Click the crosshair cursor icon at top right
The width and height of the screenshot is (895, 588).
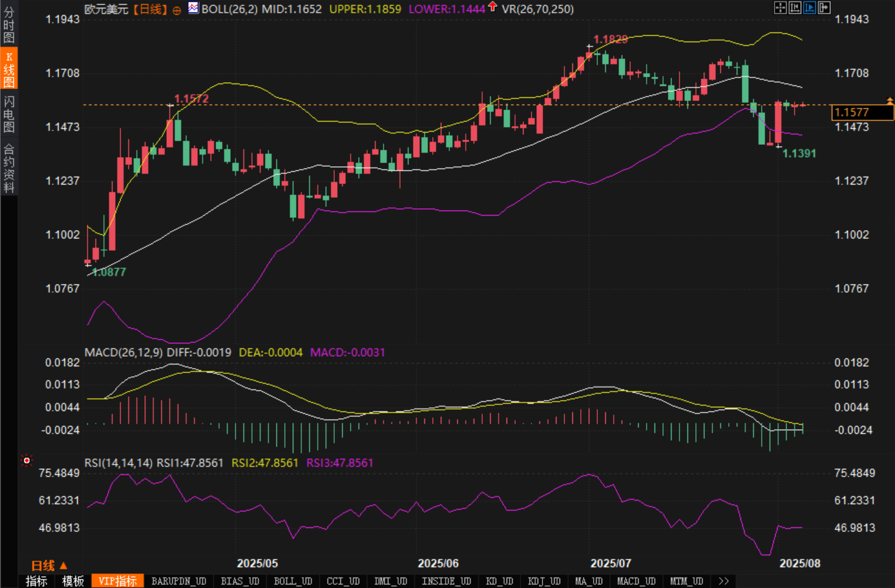coord(780,7)
